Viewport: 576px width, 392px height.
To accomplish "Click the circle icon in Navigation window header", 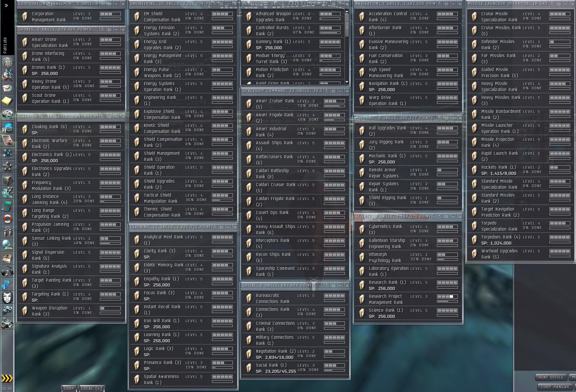I will (x=446, y=4).
